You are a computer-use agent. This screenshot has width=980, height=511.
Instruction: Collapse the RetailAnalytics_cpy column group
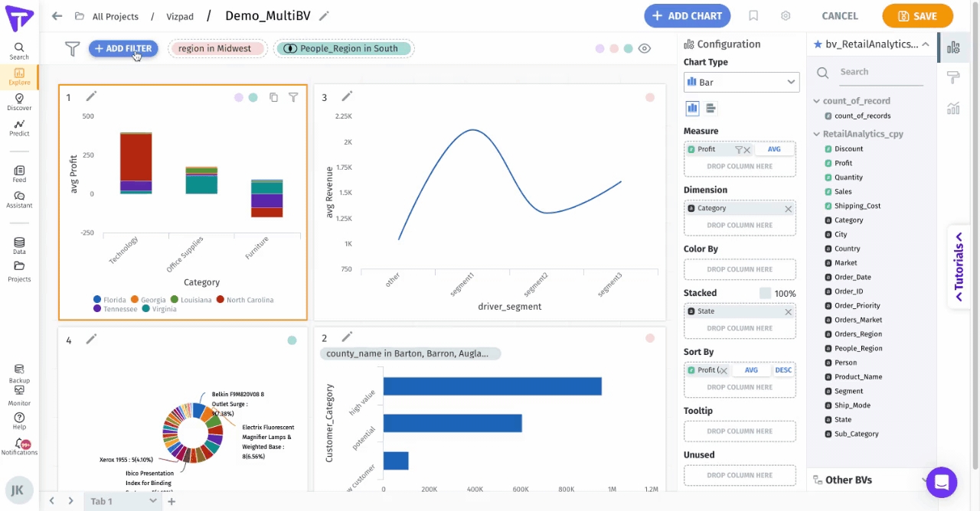click(817, 134)
